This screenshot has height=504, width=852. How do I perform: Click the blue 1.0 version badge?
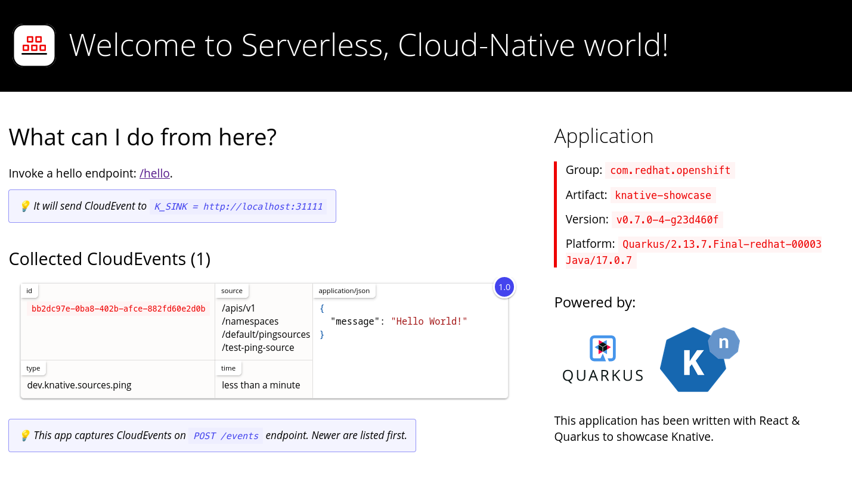[504, 287]
